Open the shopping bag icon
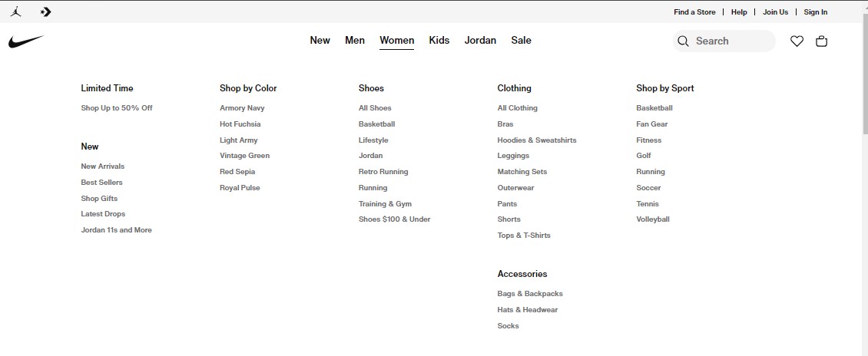 pyautogui.click(x=821, y=41)
